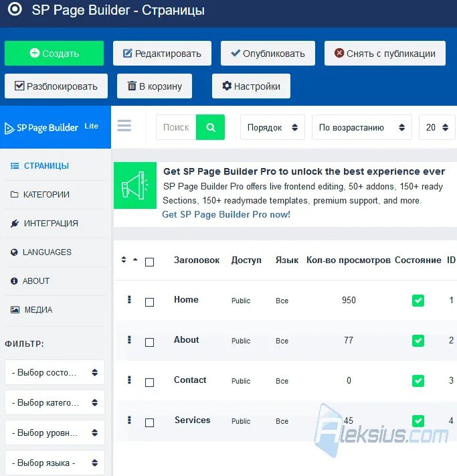Toggle published state of Services page
The image size is (457, 476).
[x=418, y=420]
